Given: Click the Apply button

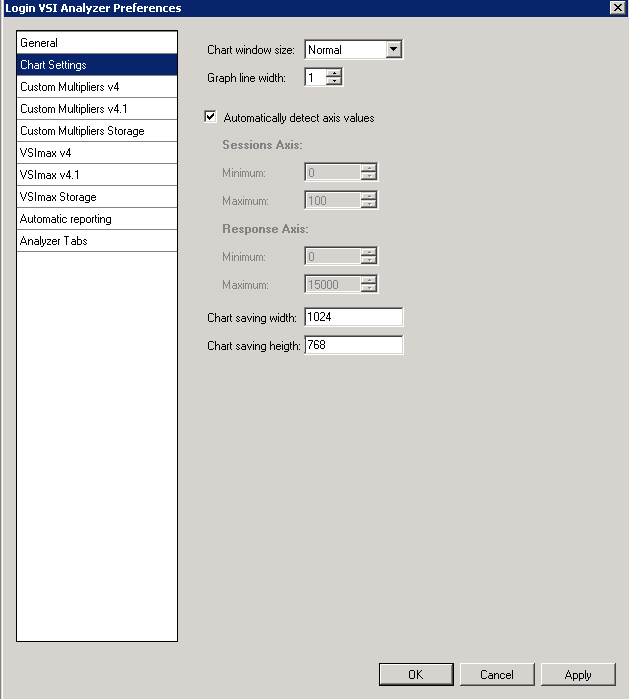Looking at the screenshot, I should pos(578,674).
